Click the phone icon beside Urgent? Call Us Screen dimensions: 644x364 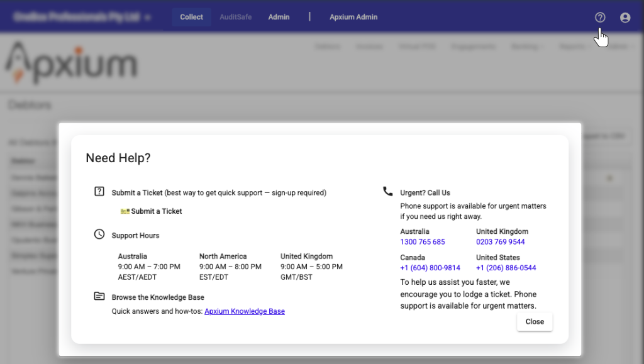click(387, 191)
